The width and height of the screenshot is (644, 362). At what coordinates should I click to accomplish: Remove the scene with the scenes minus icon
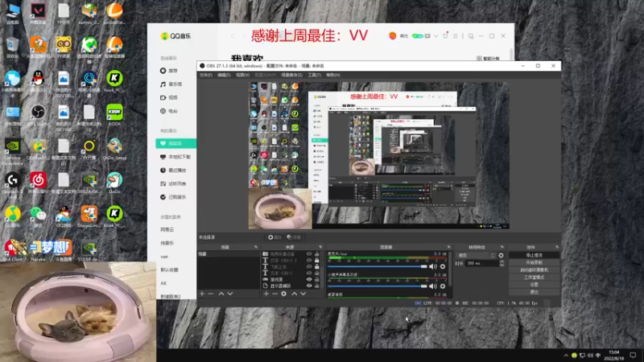coord(211,294)
